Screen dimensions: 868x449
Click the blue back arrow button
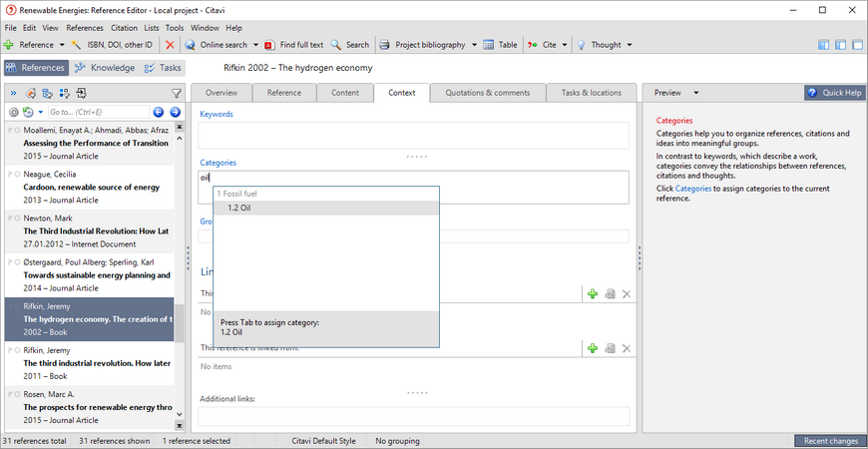159,113
